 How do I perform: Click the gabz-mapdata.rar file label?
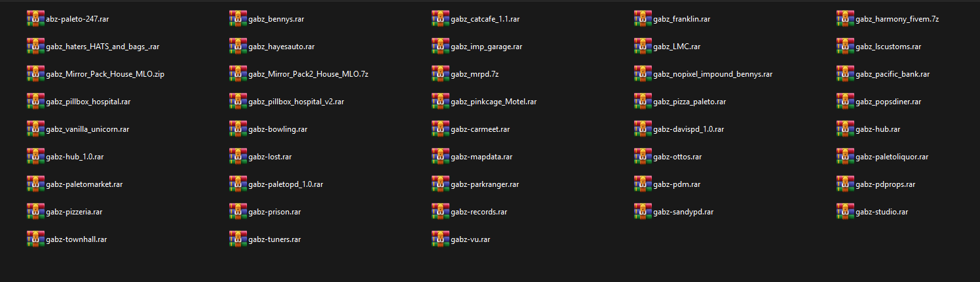tap(481, 157)
